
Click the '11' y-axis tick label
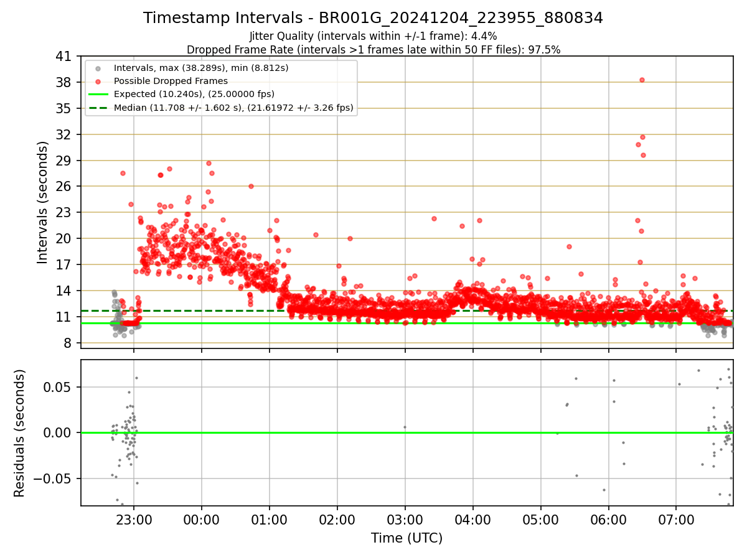(x=63, y=317)
